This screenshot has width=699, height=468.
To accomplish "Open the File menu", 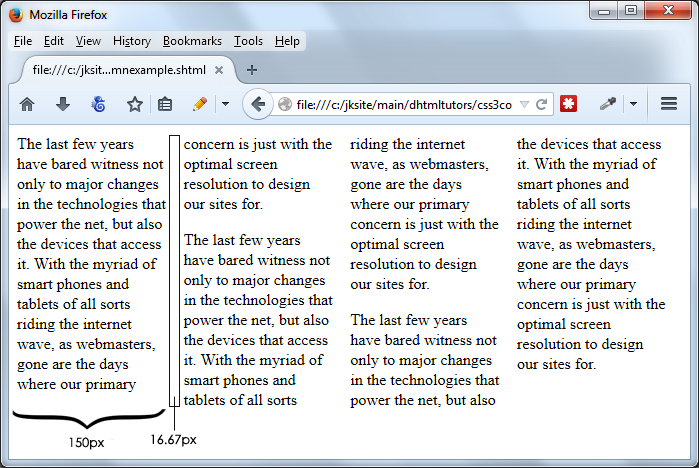I will 23,41.
